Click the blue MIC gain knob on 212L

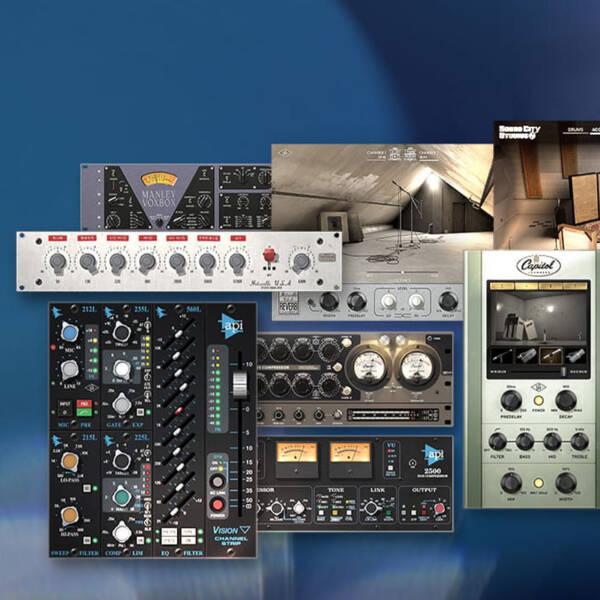[69, 333]
